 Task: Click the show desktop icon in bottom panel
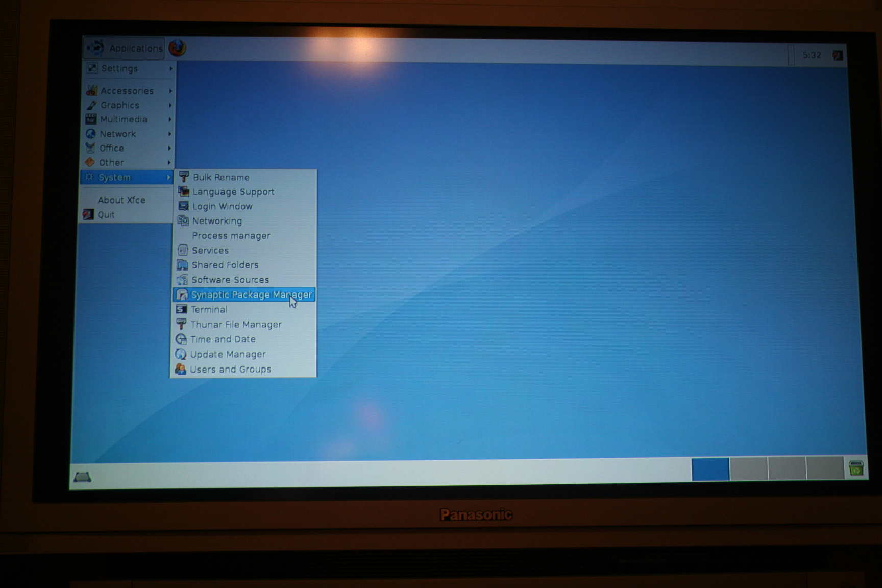82,477
